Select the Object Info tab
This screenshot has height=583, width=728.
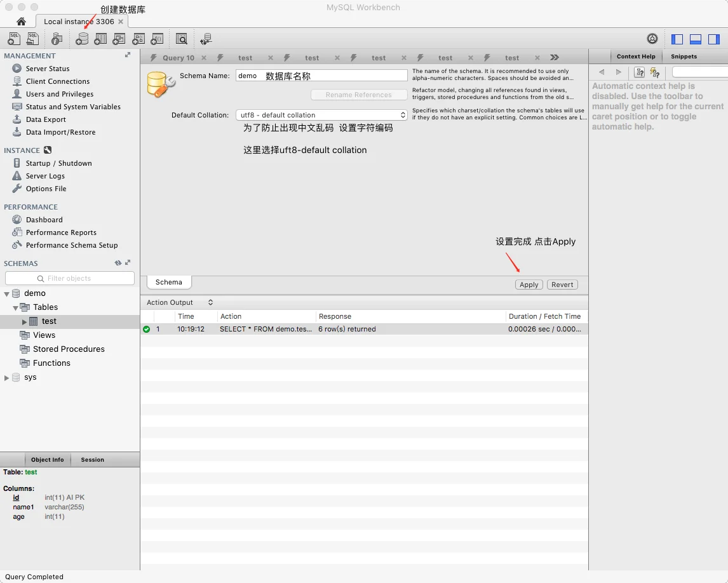point(48,460)
